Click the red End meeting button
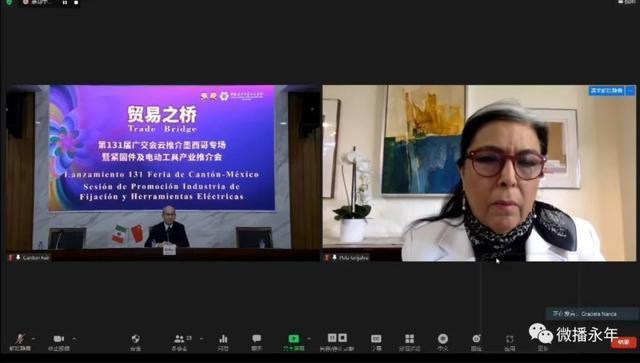640x363 pixels. [623, 343]
